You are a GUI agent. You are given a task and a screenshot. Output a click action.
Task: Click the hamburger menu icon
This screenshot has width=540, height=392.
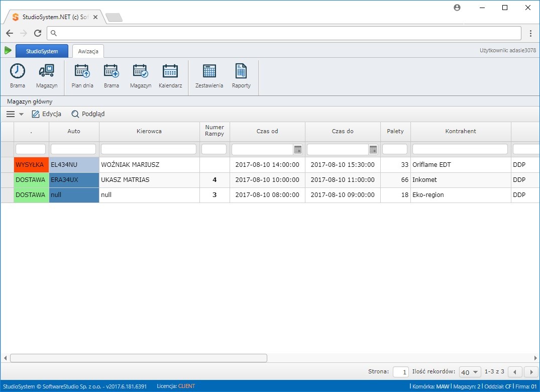11,114
